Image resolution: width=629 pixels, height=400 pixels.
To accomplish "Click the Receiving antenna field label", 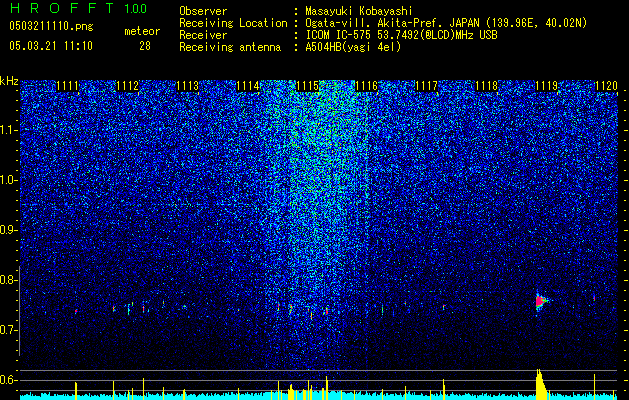I will [x=230, y=47].
